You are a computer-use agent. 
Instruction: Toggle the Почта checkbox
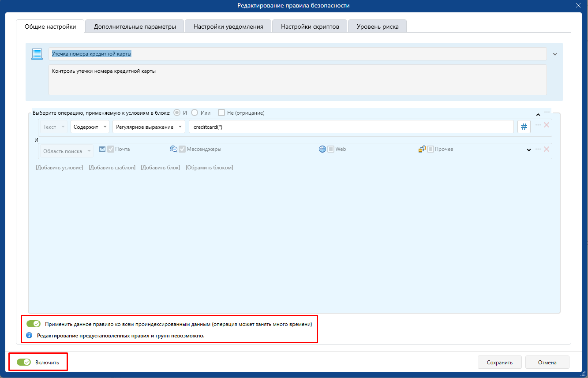click(x=111, y=149)
